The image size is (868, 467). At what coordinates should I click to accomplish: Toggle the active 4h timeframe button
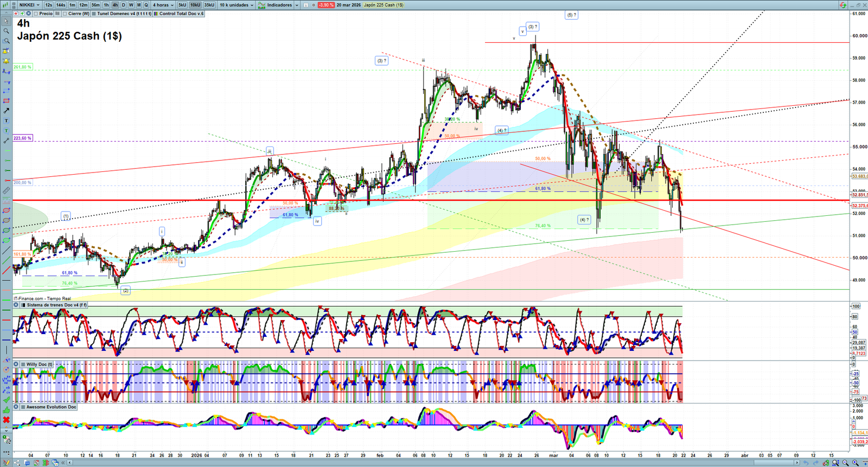click(x=115, y=5)
